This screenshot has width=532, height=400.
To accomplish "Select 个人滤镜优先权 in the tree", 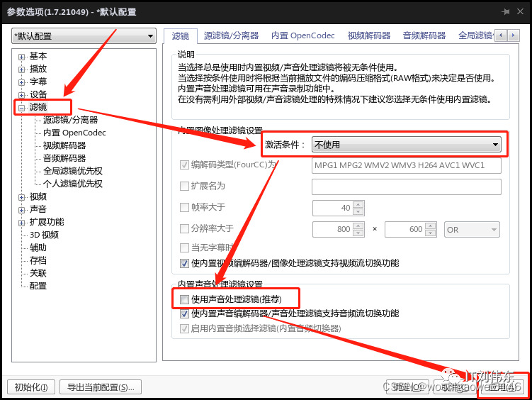I will [72, 184].
